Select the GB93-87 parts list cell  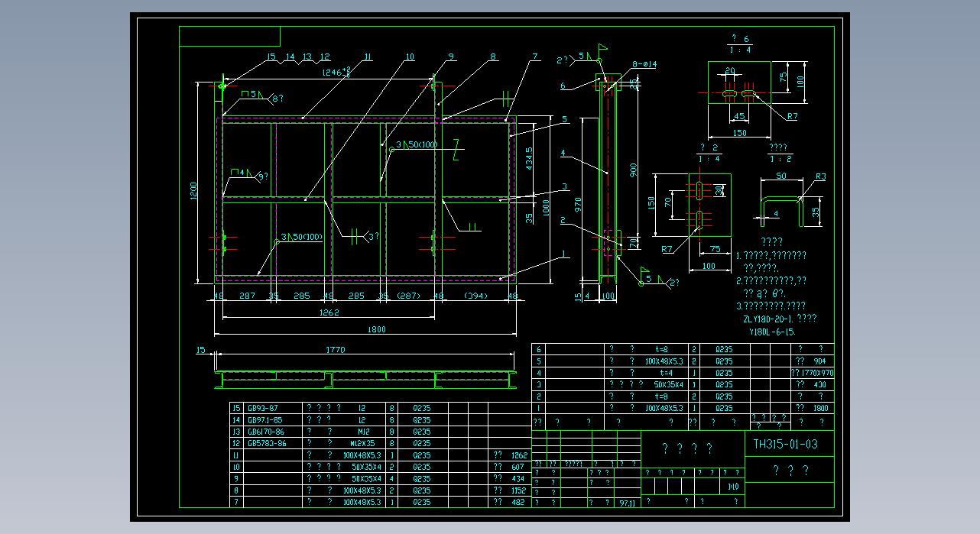tap(264, 408)
